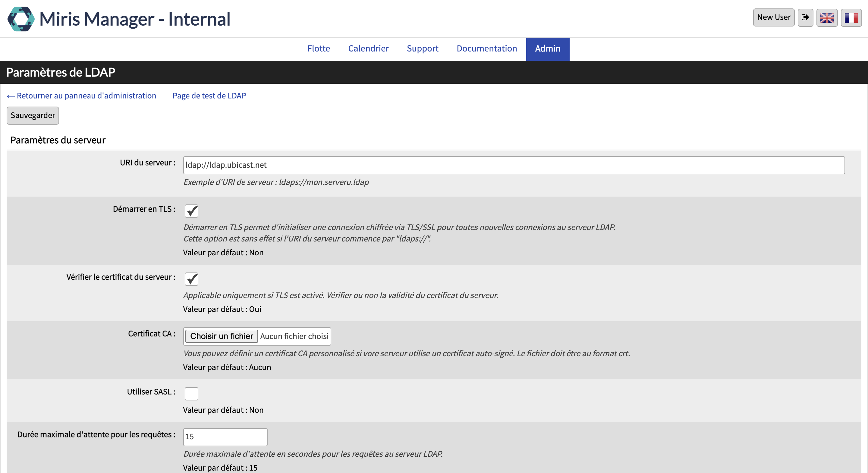Click the Miris Manager hexagon logo
The width and height of the screenshot is (868, 473).
pyautogui.click(x=21, y=19)
